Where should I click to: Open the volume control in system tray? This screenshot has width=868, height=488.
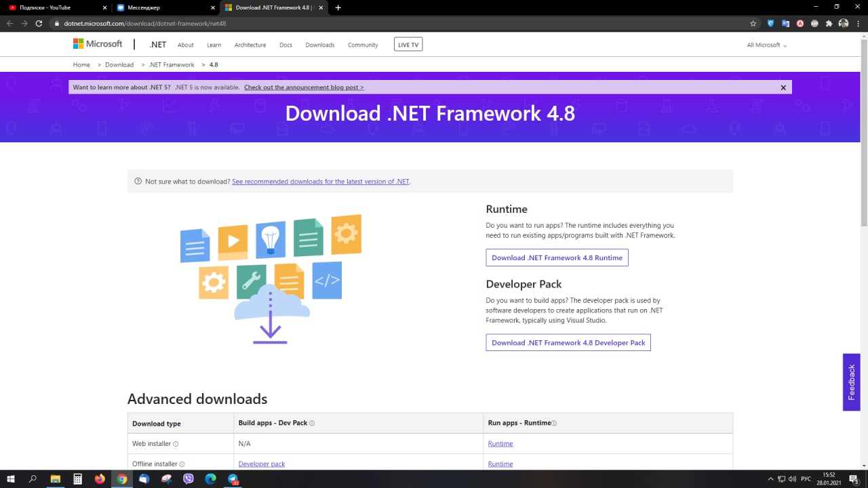(x=792, y=479)
